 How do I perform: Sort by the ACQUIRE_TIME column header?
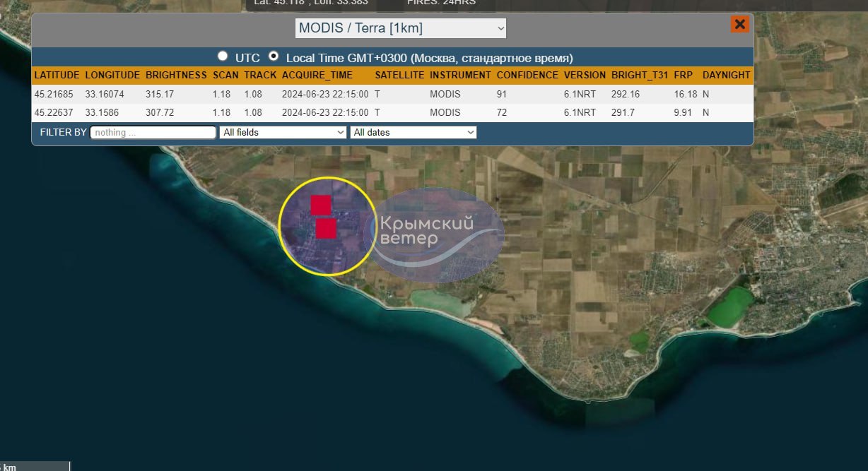(x=317, y=75)
